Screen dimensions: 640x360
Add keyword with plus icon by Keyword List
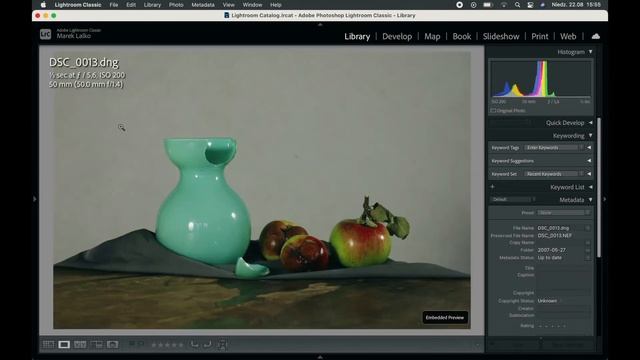coord(492,187)
